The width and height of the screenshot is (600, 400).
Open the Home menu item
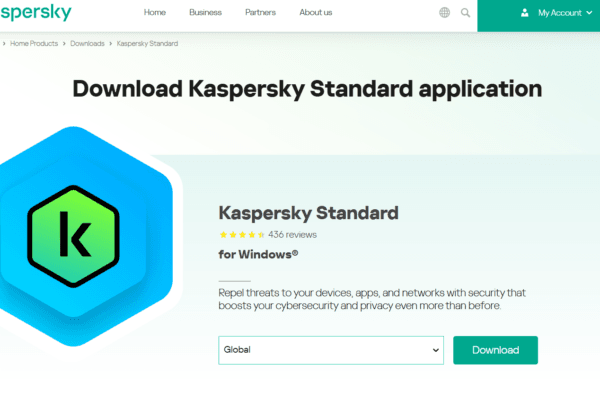coord(155,12)
